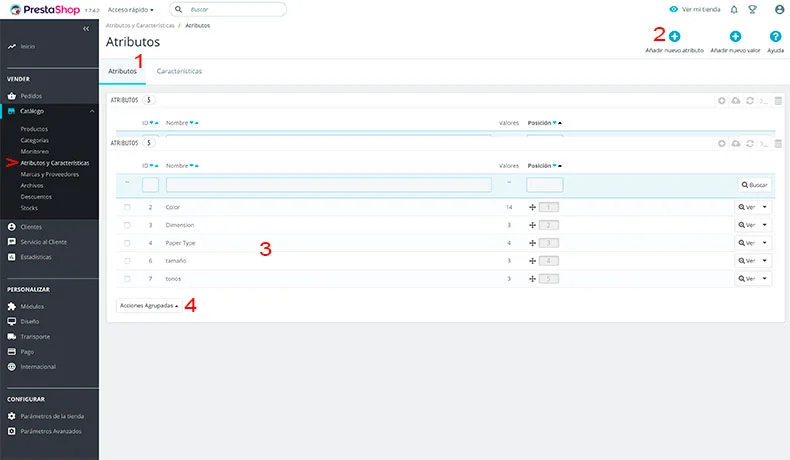The image size is (790, 460).
Task: Click the SQL manager database icon in lower ATRIBUTOS header
Action: (x=778, y=144)
